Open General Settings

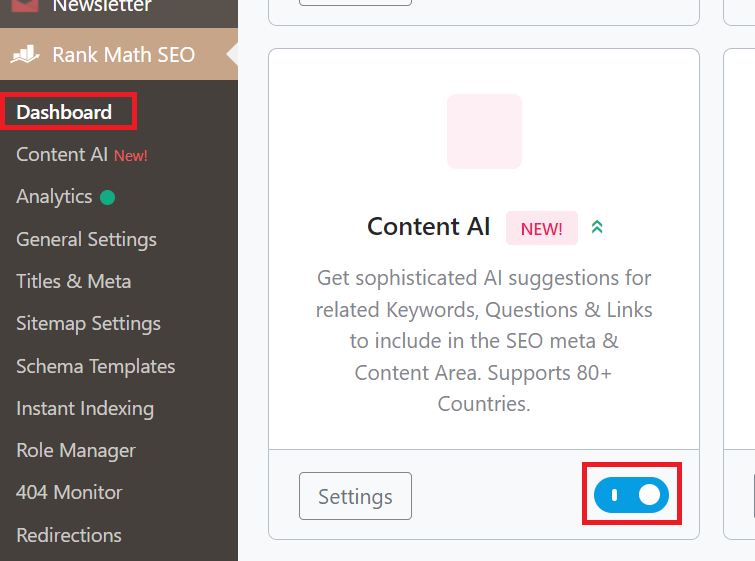pyautogui.click(x=87, y=240)
